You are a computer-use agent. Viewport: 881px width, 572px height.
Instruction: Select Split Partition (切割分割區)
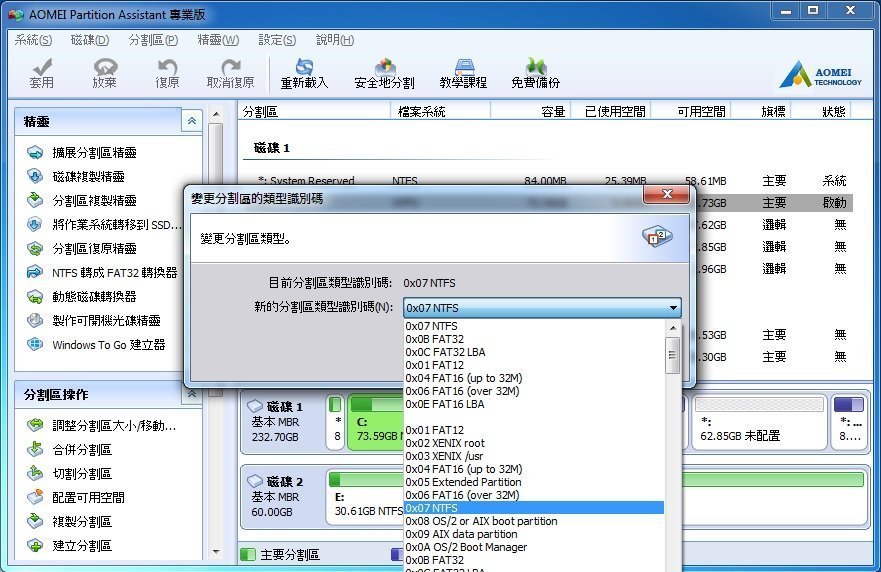[82, 474]
